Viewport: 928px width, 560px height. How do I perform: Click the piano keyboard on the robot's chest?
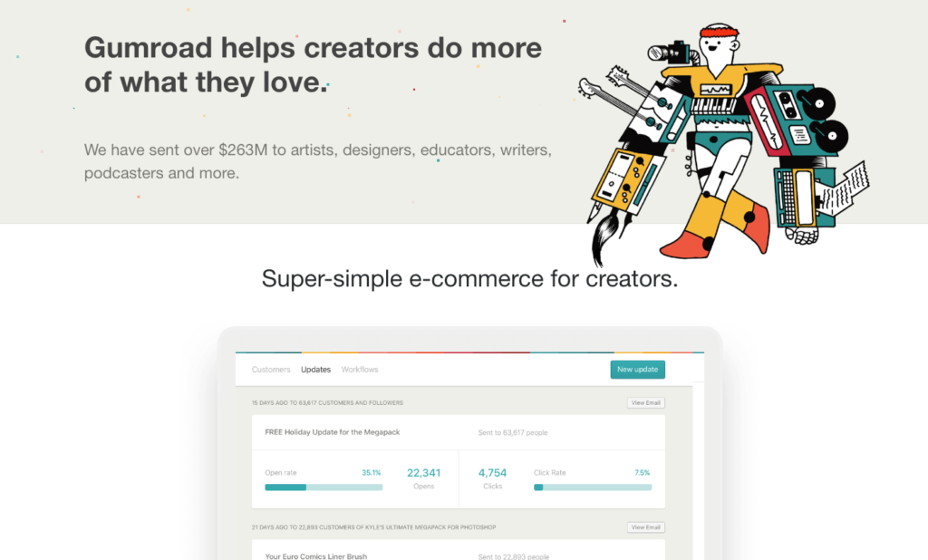tap(715, 107)
